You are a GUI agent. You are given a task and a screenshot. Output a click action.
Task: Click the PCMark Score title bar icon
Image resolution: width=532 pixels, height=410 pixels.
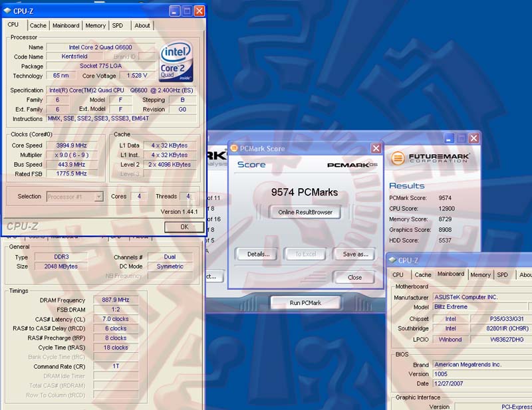click(234, 148)
